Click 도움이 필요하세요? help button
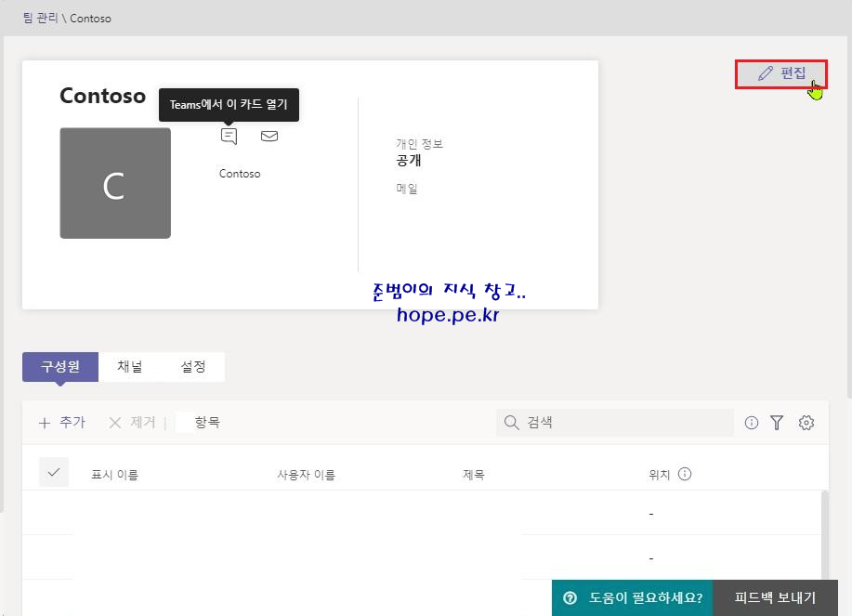Screen dimensions: 852x616 coord(632,598)
